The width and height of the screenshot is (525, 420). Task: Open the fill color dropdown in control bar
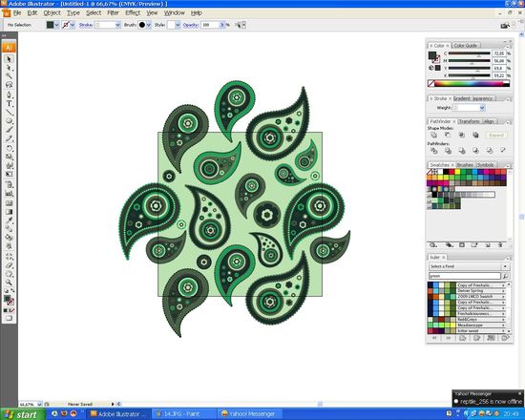[57, 25]
